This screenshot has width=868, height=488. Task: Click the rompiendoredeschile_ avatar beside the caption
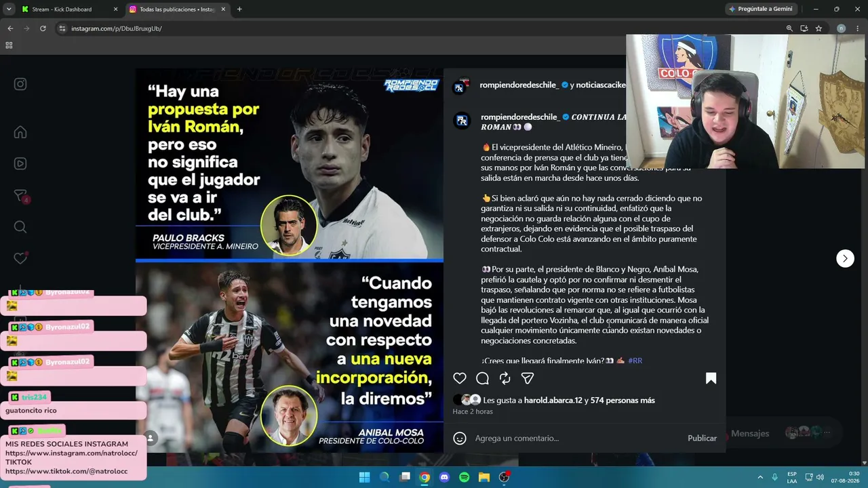point(462,121)
